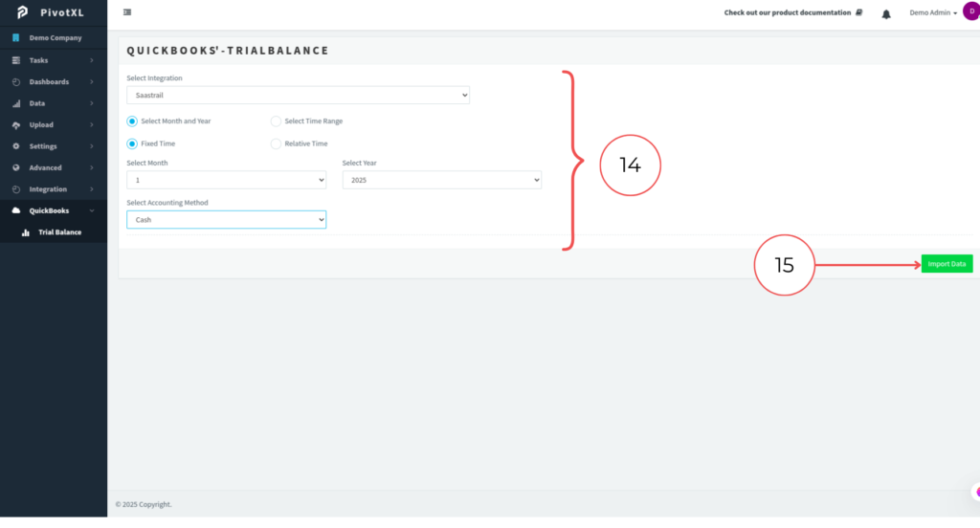Click the QuickBooks cloud icon
The width and height of the screenshot is (980, 528).
(16, 210)
